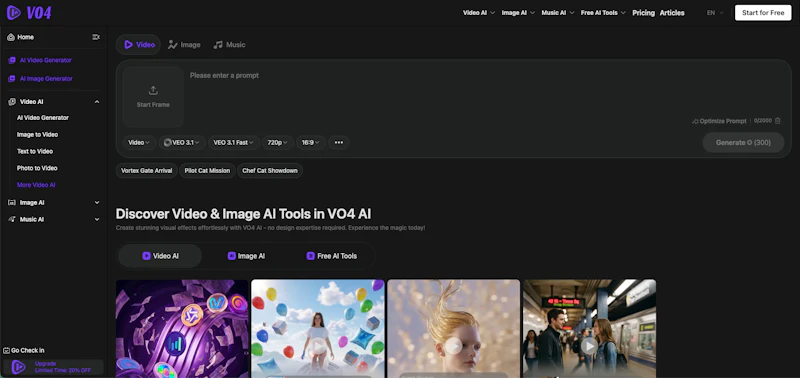The width and height of the screenshot is (800, 378).
Task: Open the purple vortex icons thumbnail
Action: (x=182, y=329)
